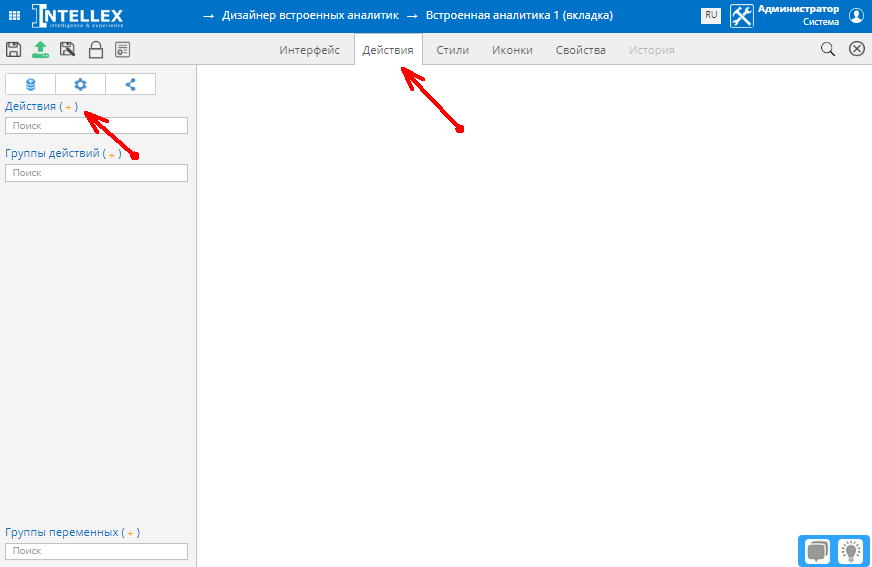Open user profile avatar icon

[856, 16]
